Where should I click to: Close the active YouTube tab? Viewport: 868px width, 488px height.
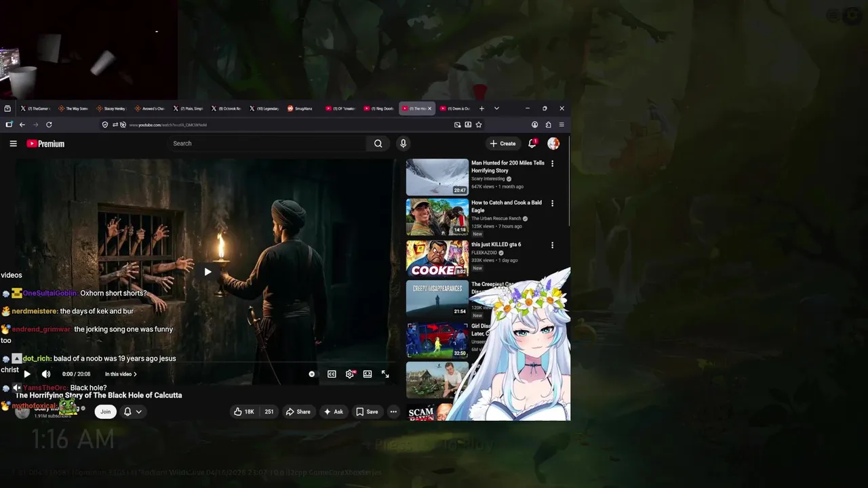tap(429, 108)
